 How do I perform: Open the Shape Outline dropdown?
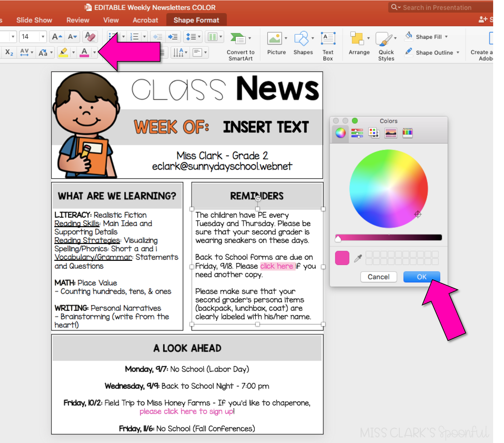458,52
